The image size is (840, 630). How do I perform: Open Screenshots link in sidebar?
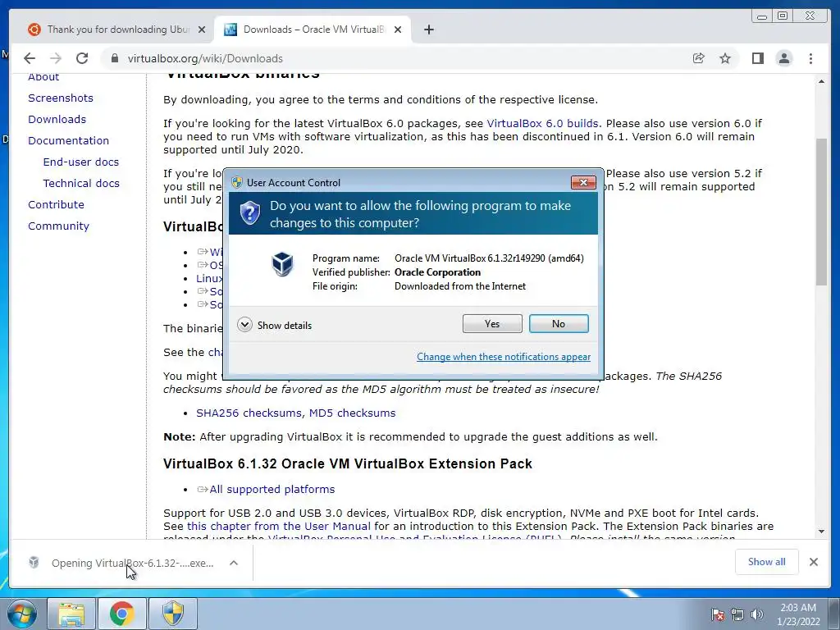[61, 98]
